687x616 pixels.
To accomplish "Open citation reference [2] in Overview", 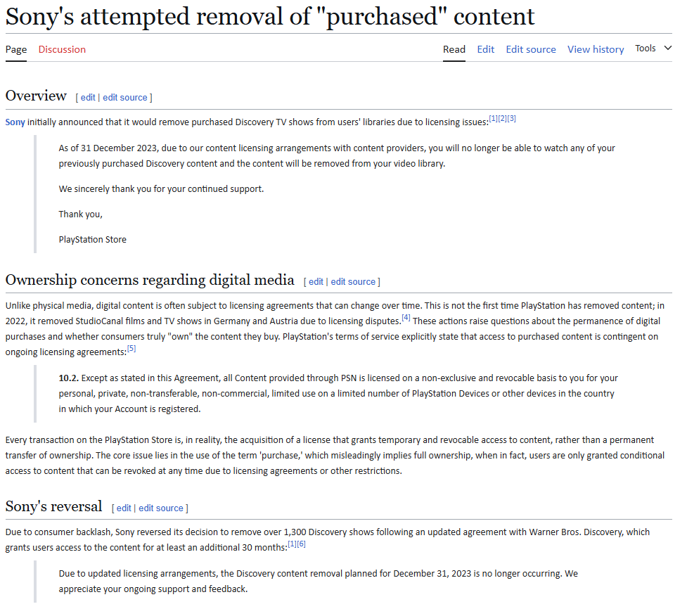I will (502, 119).
